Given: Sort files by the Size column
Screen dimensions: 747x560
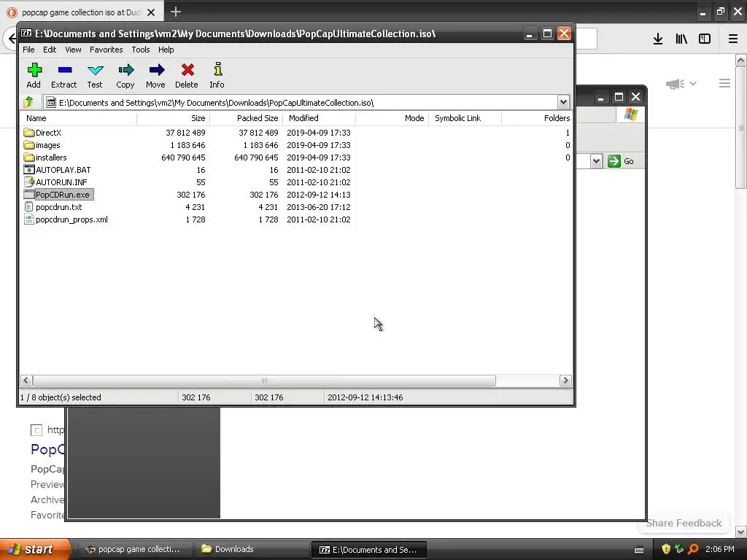Looking at the screenshot, I should coord(174,118).
